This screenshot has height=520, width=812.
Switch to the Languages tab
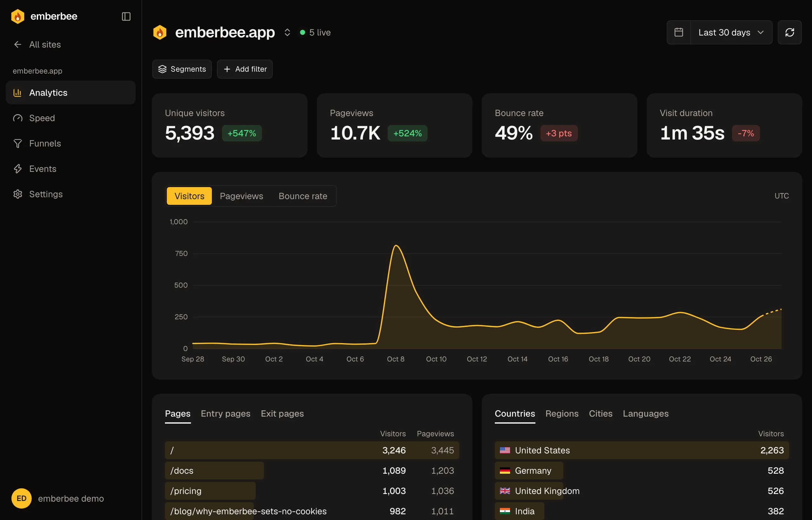[x=645, y=414]
